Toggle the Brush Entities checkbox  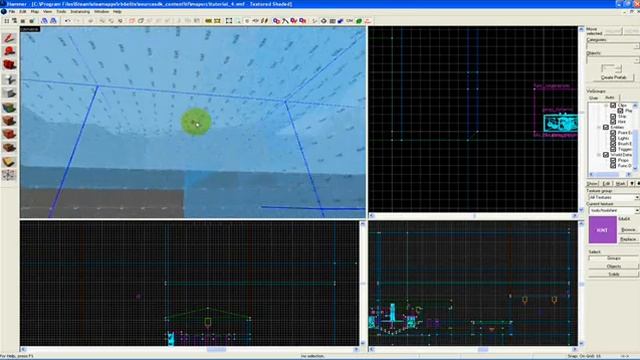613,144
